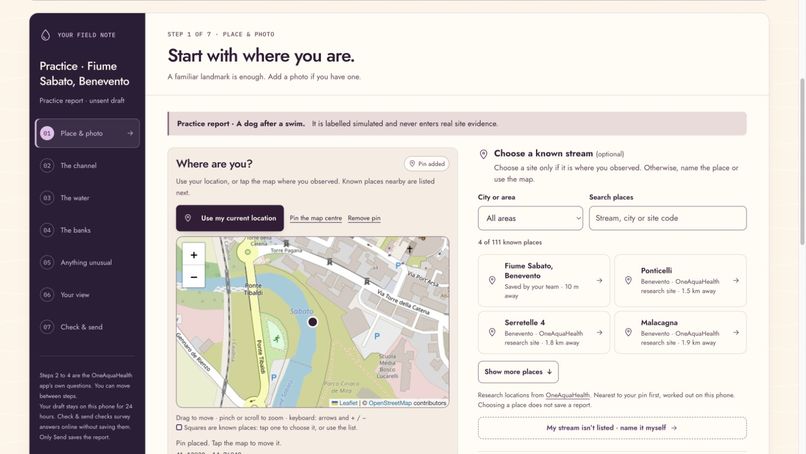Go to step 03 The water
The image size is (806, 454).
tap(87, 198)
